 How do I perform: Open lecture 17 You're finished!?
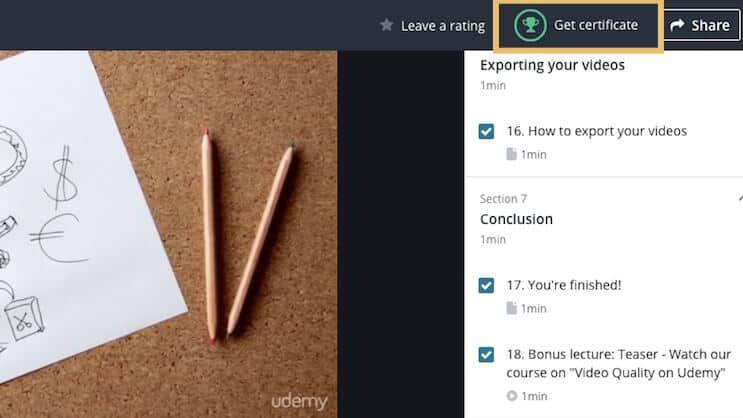point(564,285)
